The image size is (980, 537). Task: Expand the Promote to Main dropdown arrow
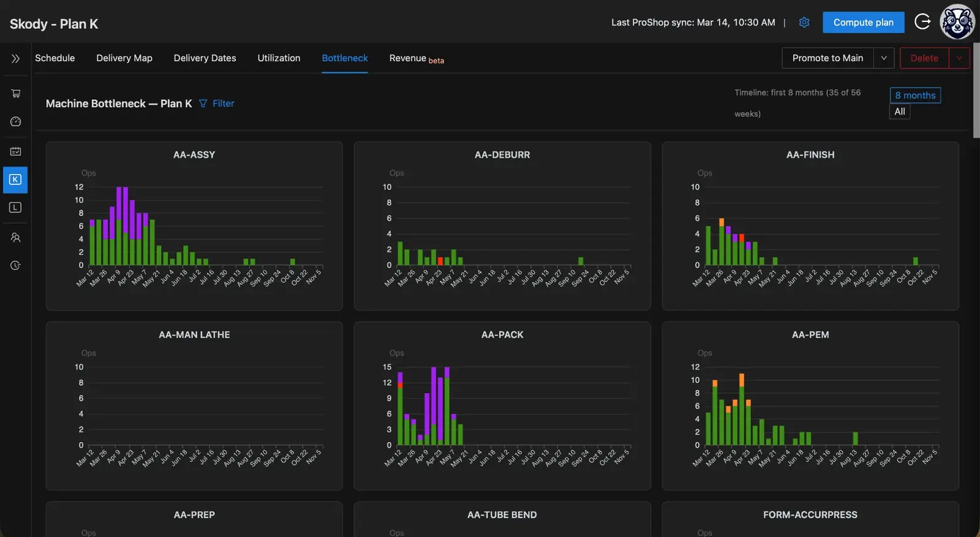click(884, 58)
